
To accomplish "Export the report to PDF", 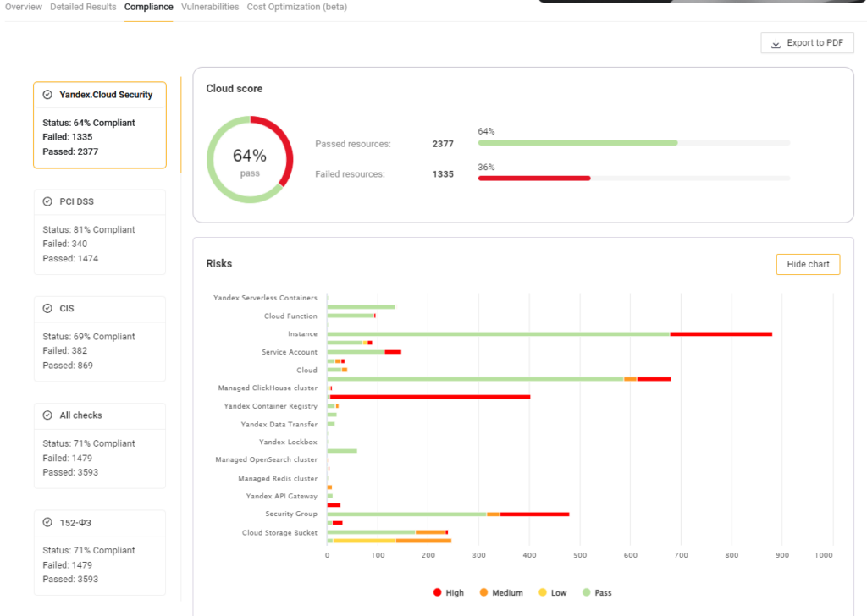I will (x=807, y=43).
